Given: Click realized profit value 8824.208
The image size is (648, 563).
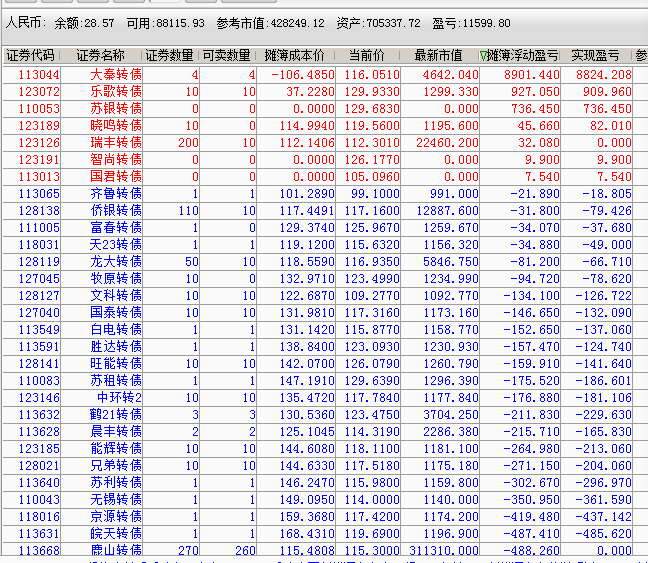Looking at the screenshot, I should pos(604,75).
